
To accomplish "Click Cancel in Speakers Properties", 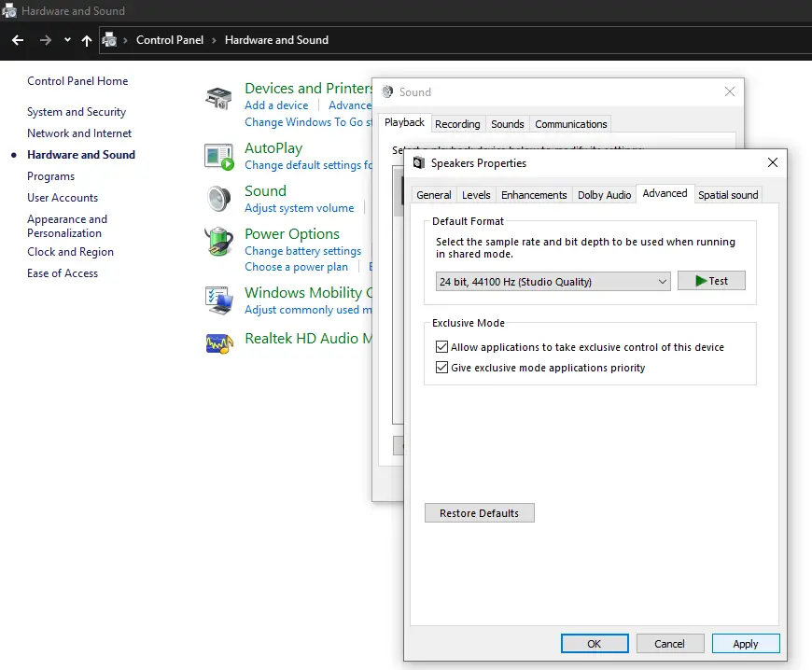I will tap(669, 644).
